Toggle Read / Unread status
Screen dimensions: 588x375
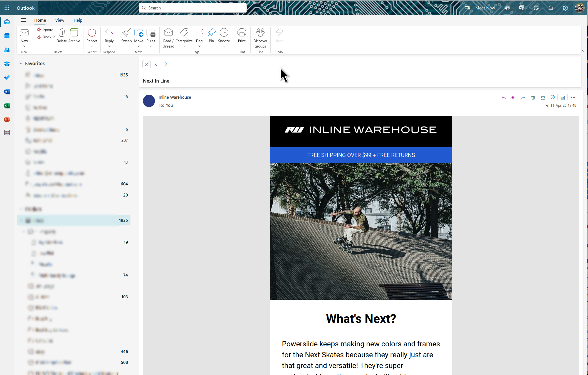(168, 33)
